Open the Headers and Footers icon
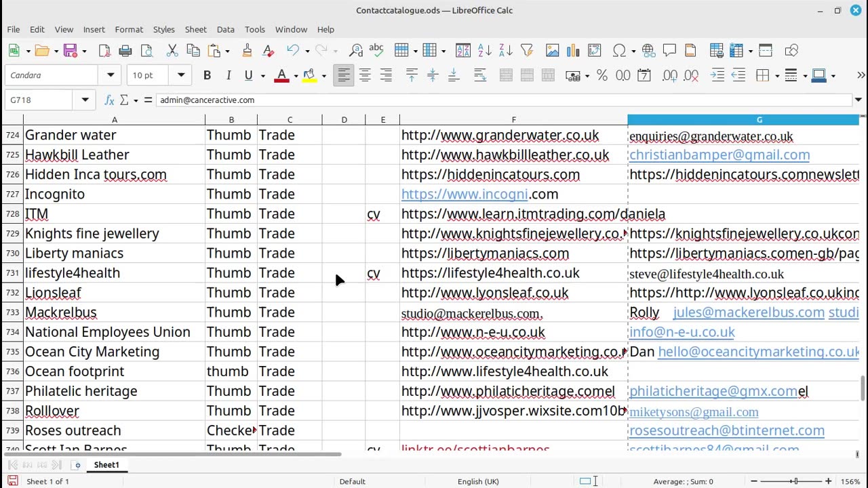Viewport: 868px width, 488px height. coord(690,51)
